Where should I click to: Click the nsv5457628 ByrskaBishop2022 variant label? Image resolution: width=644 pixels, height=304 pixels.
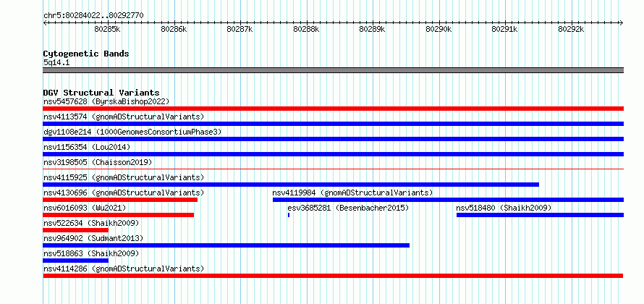pyautogui.click(x=106, y=101)
